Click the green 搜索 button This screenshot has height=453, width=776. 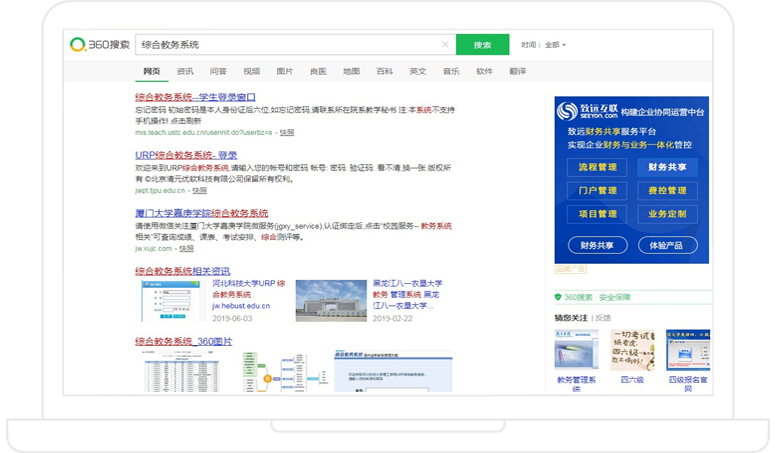click(483, 45)
